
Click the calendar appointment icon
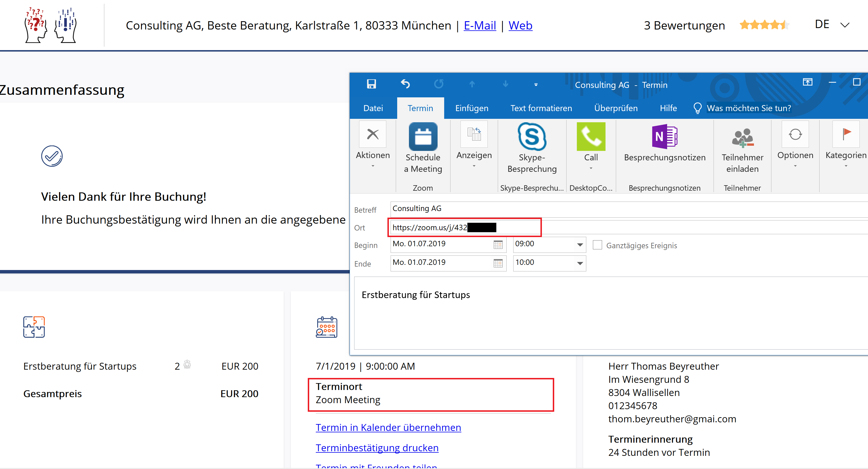[x=326, y=327]
